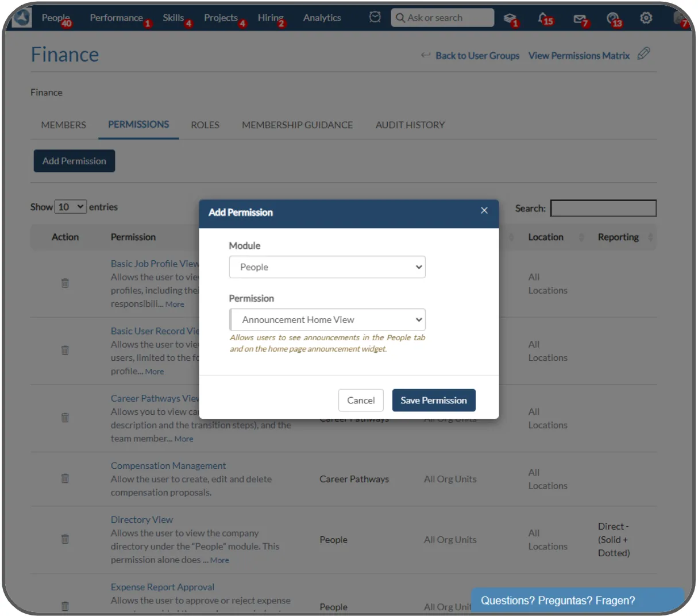
Task: Close the Add Permission dialog
Action: click(x=484, y=210)
